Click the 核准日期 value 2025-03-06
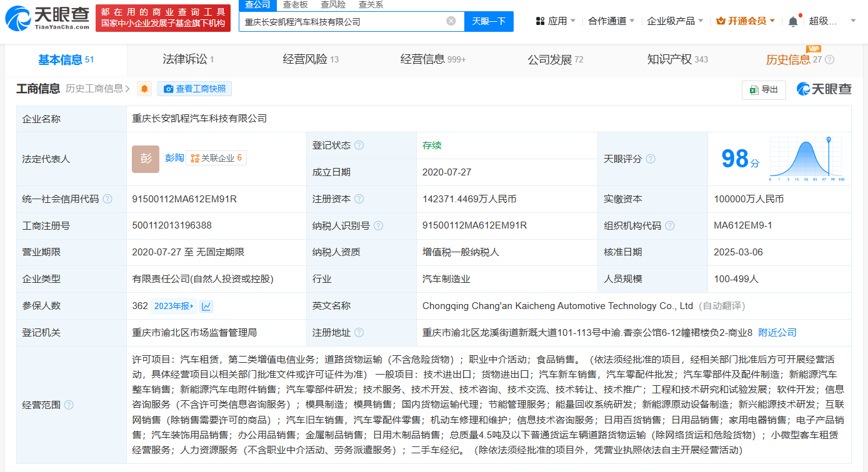868x472 pixels. click(739, 252)
